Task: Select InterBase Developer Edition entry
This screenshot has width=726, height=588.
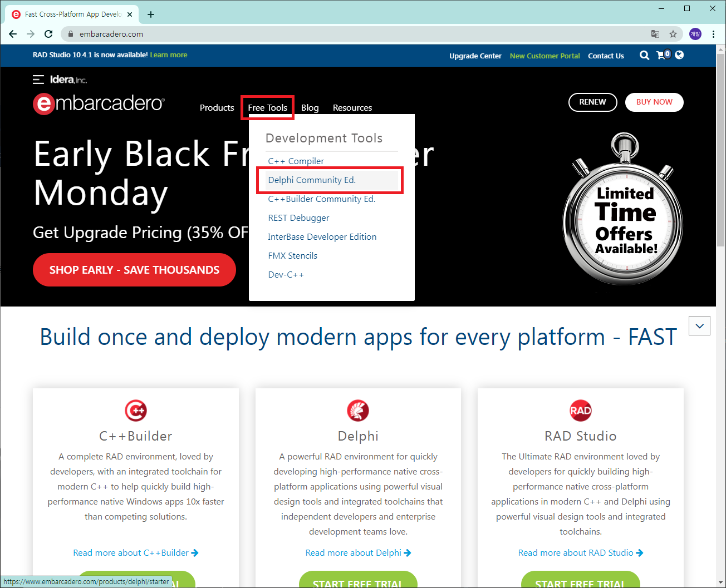Action: [x=322, y=237]
